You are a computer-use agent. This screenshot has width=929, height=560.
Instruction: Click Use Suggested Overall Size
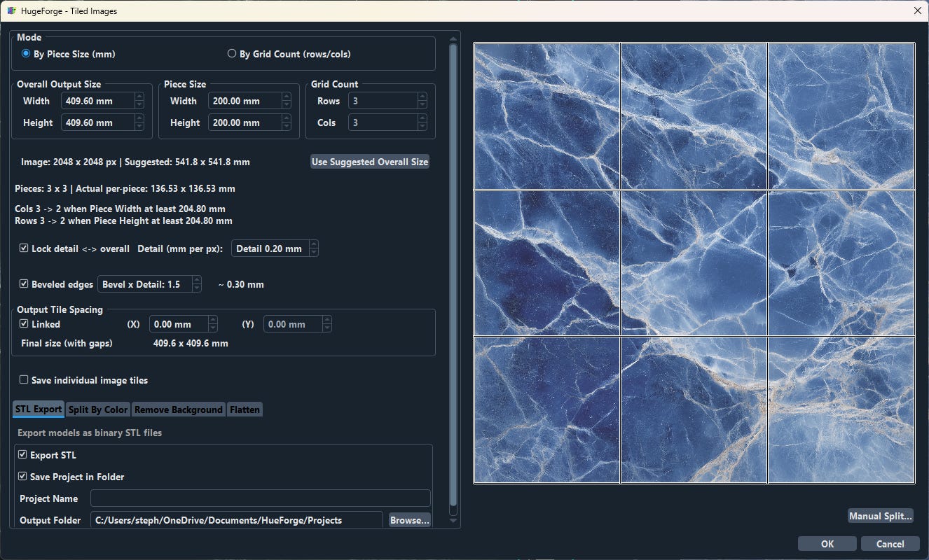point(369,162)
